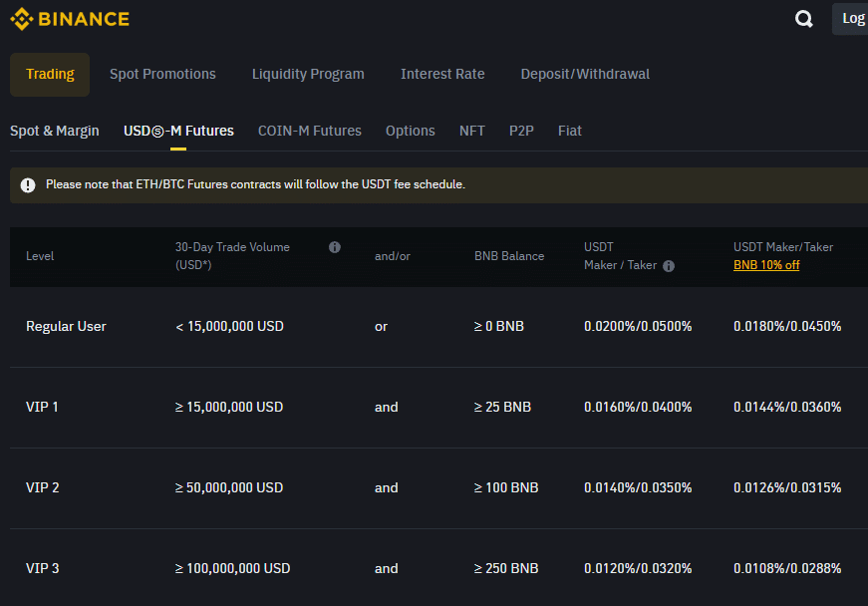Click the ETH/BTC Futures notice text
Viewport: 868px width, 606px height.
pos(255,184)
